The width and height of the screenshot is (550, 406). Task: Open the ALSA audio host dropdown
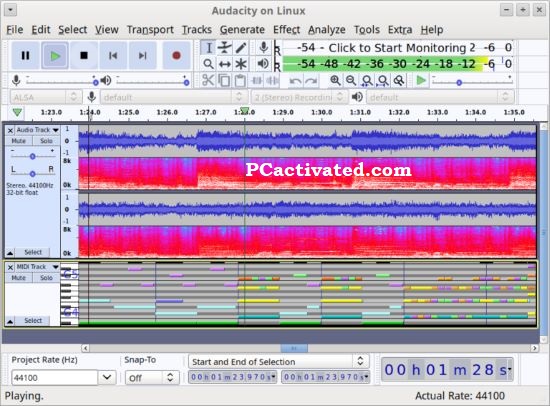(x=46, y=97)
